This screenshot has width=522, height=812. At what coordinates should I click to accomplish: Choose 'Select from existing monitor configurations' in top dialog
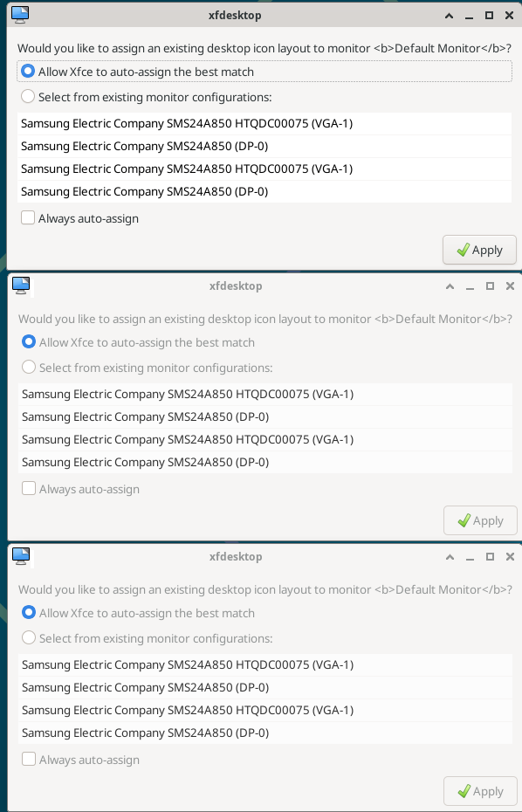tap(28, 97)
